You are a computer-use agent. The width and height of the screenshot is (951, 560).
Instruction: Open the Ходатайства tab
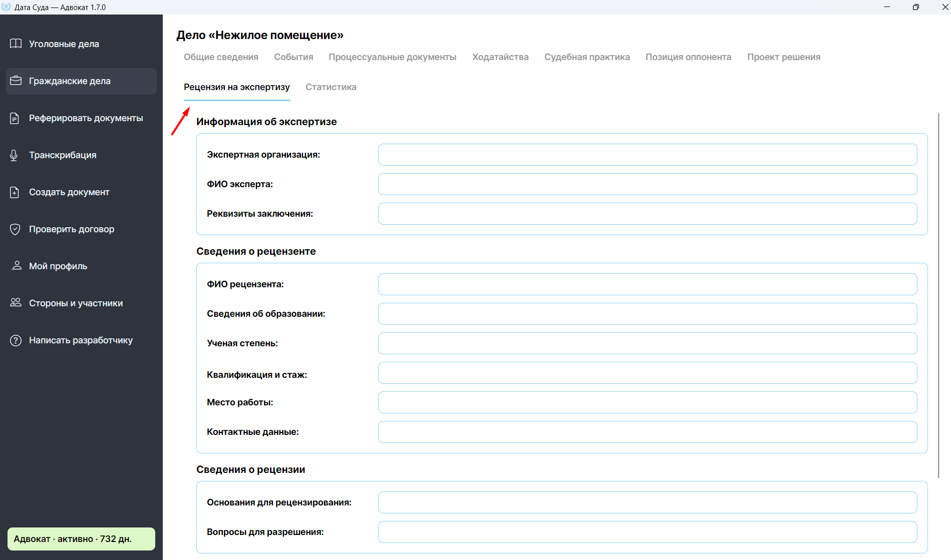(500, 57)
